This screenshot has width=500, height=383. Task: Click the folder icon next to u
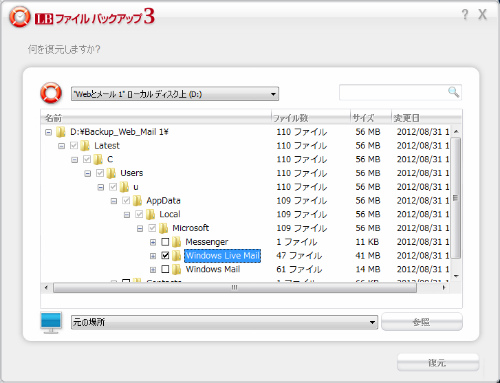pos(124,187)
